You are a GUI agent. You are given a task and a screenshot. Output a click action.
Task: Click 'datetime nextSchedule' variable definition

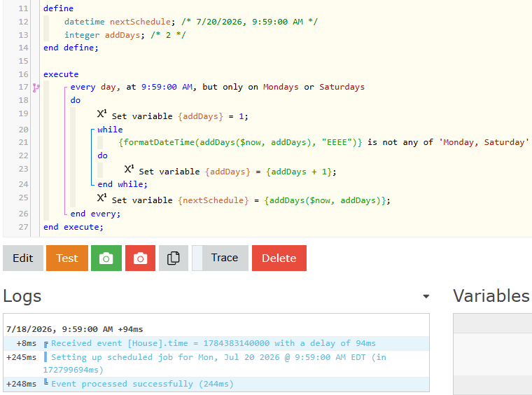[x=120, y=22]
